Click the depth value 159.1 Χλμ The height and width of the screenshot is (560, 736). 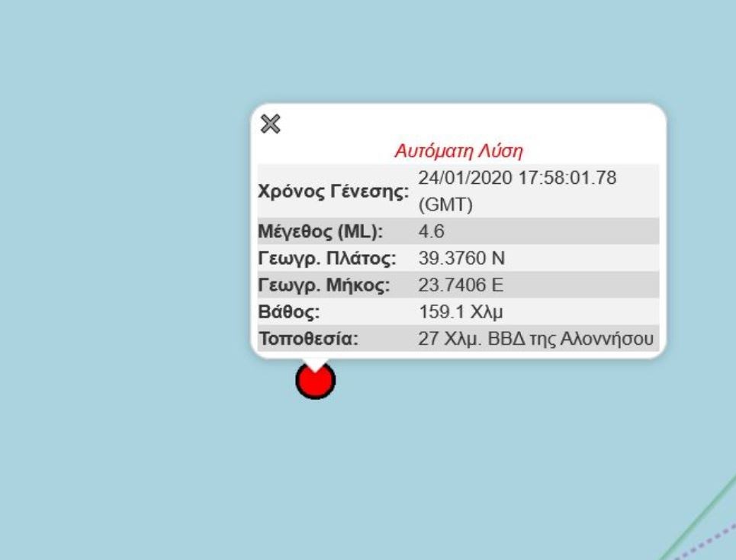click(x=460, y=312)
